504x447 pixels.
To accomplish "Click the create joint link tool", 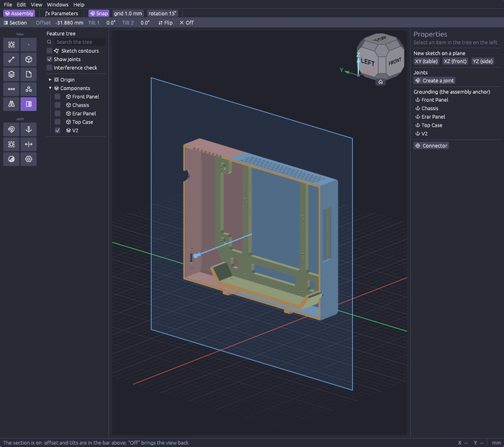I will 12,130.
